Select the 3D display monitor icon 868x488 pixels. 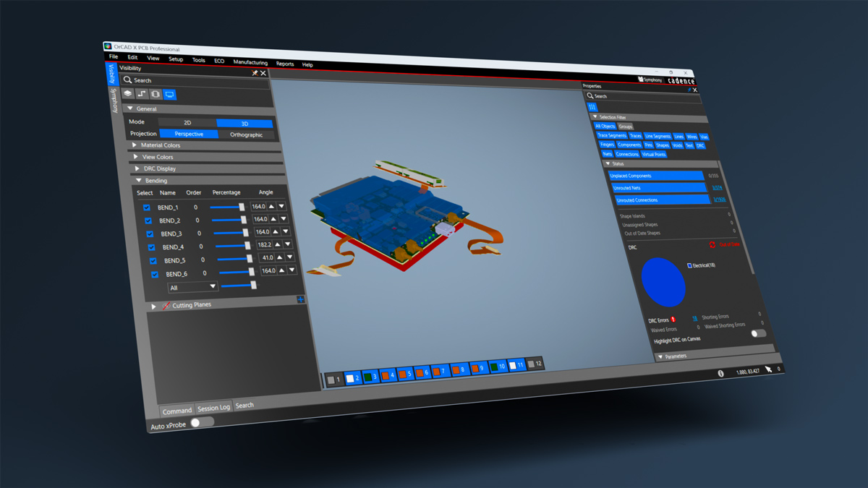(x=169, y=95)
